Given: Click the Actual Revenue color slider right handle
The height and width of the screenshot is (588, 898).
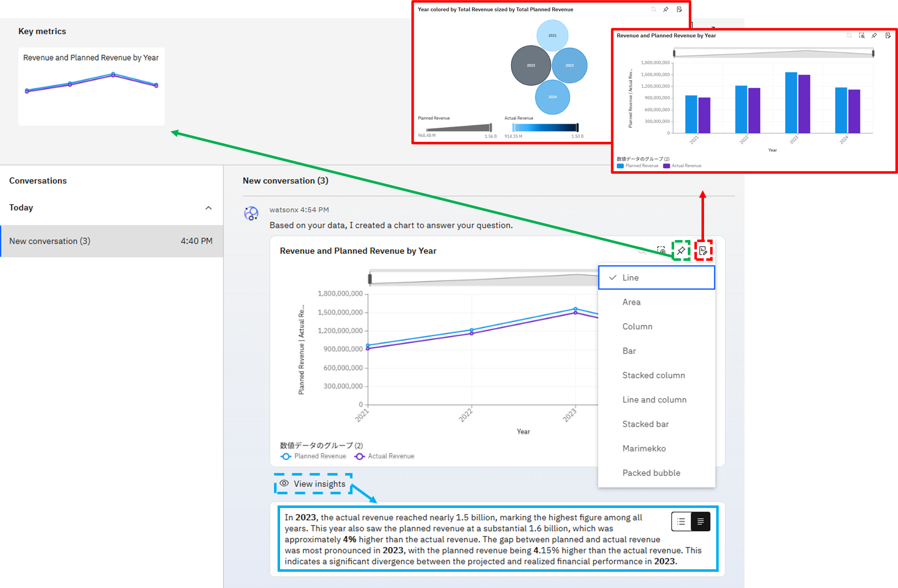Looking at the screenshot, I should (x=577, y=128).
